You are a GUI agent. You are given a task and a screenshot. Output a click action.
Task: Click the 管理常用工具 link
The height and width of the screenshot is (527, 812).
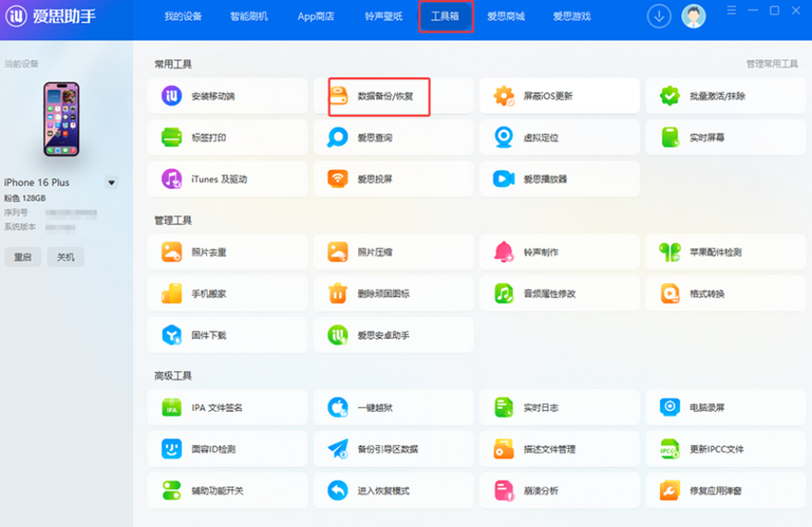tap(772, 64)
